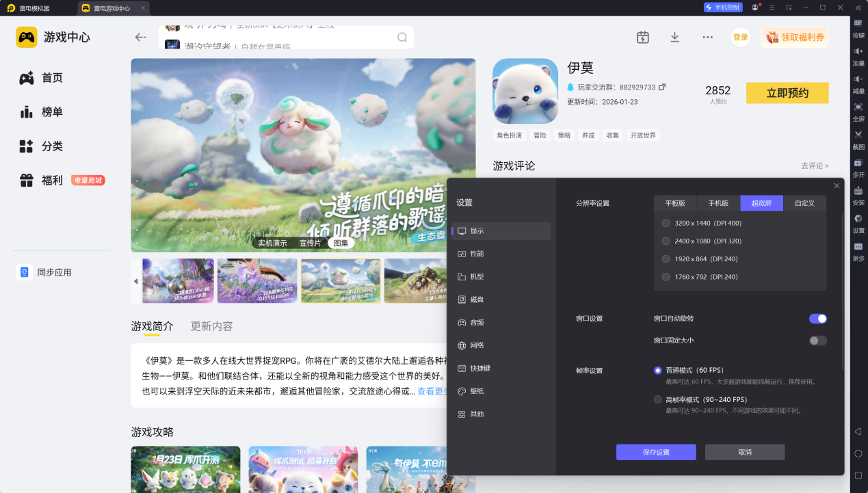Click the 领取福利券 coupon button
This screenshot has width=868, height=493.
pos(795,38)
